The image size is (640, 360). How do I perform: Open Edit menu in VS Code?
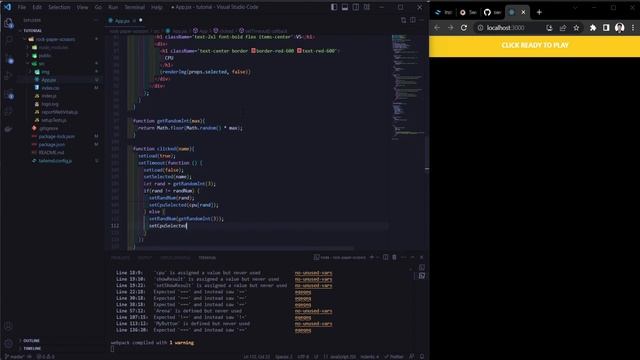37,7
